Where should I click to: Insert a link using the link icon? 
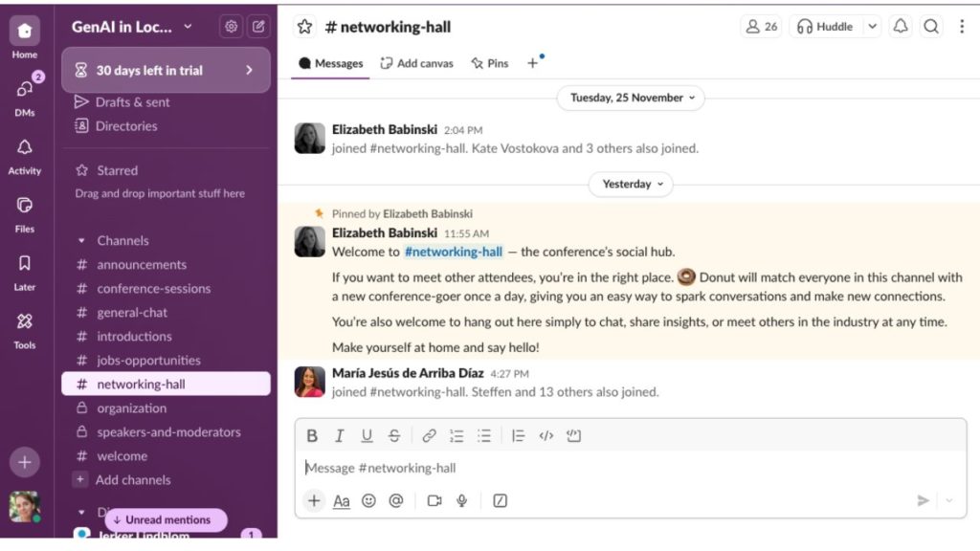pos(429,435)
